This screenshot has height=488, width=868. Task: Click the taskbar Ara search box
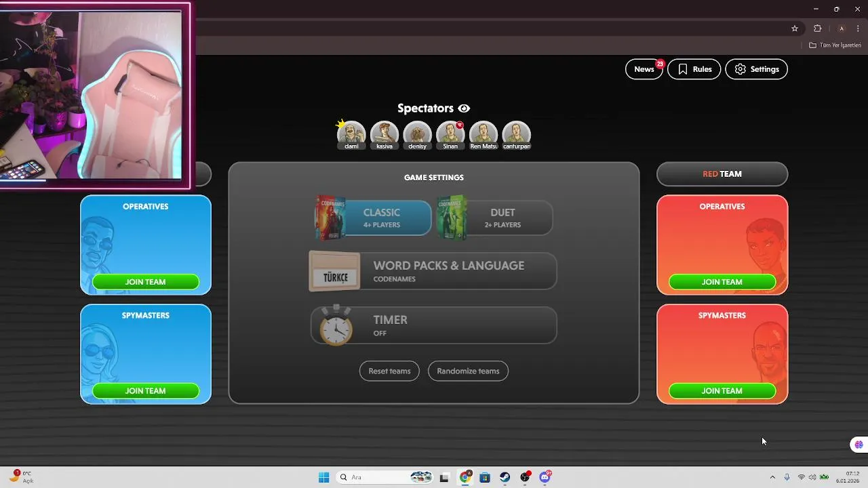tap(385, 477)
